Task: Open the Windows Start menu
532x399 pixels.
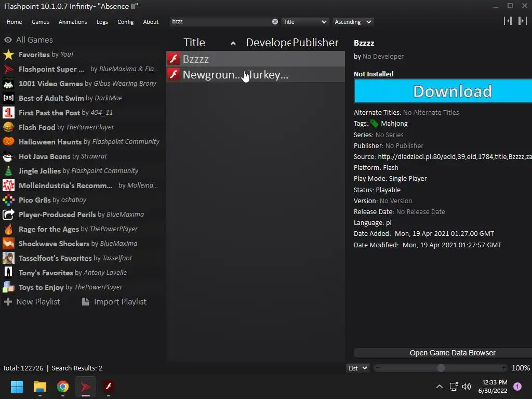Action: pyautogui.click(x=17, y=387)
